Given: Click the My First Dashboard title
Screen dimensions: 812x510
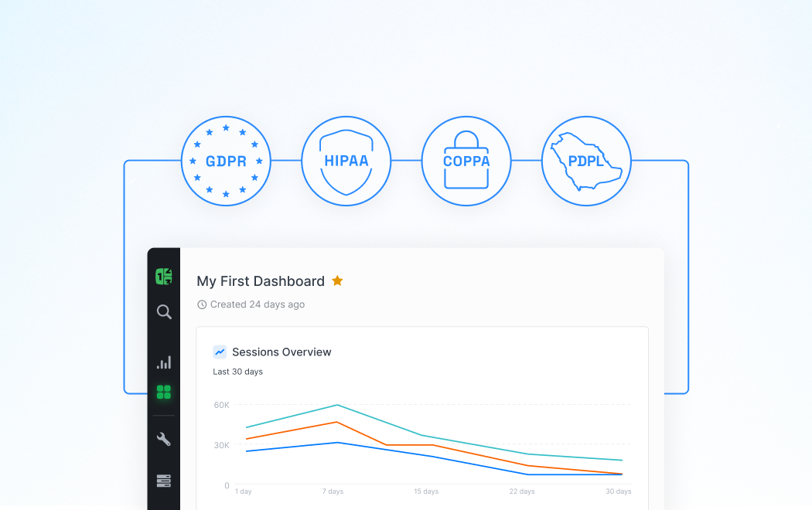Looking at the screenshot, I should 261,281.
